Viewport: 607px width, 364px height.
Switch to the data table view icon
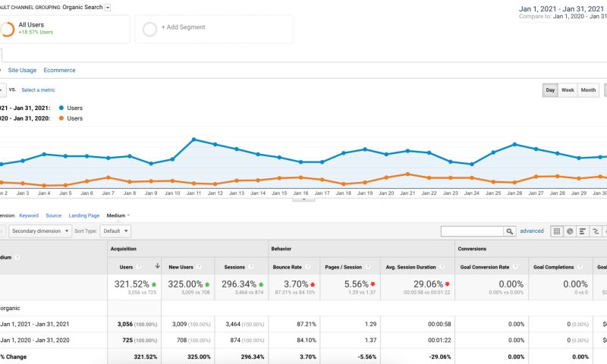[x=557, y=231]
